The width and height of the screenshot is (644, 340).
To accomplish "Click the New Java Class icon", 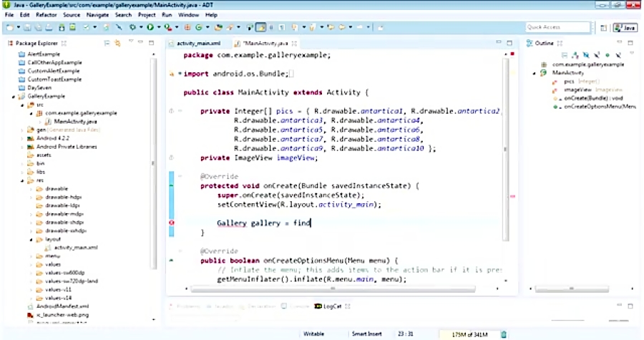I will 199,27.
